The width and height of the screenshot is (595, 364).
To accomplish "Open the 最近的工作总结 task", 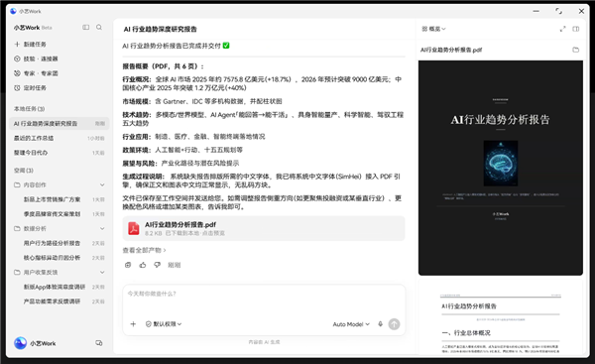I will coord(59,138).
